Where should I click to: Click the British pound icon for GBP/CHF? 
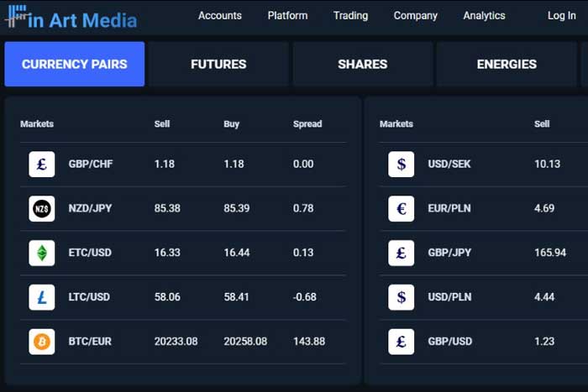(42, 165)
